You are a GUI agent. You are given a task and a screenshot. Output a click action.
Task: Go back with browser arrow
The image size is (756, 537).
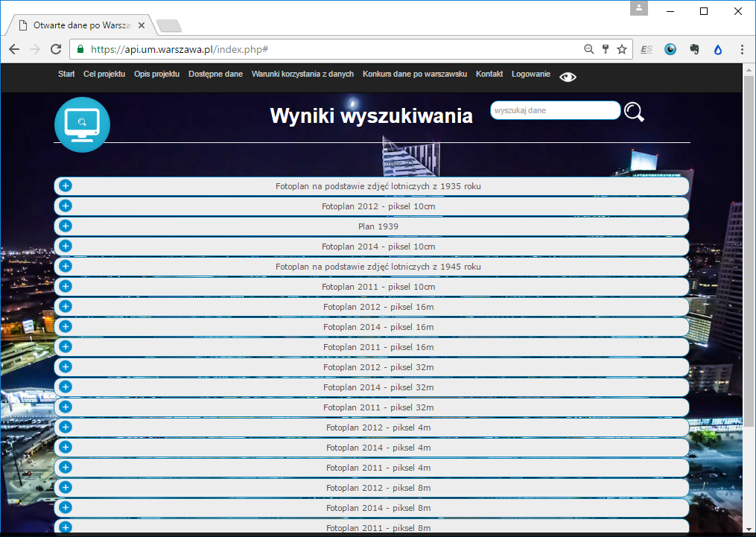14,49
